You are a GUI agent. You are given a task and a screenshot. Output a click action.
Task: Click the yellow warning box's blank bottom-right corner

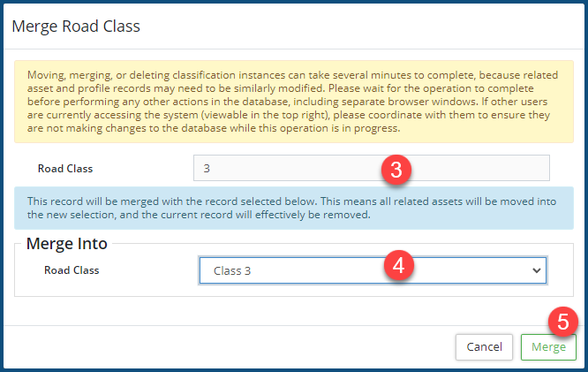530,133
